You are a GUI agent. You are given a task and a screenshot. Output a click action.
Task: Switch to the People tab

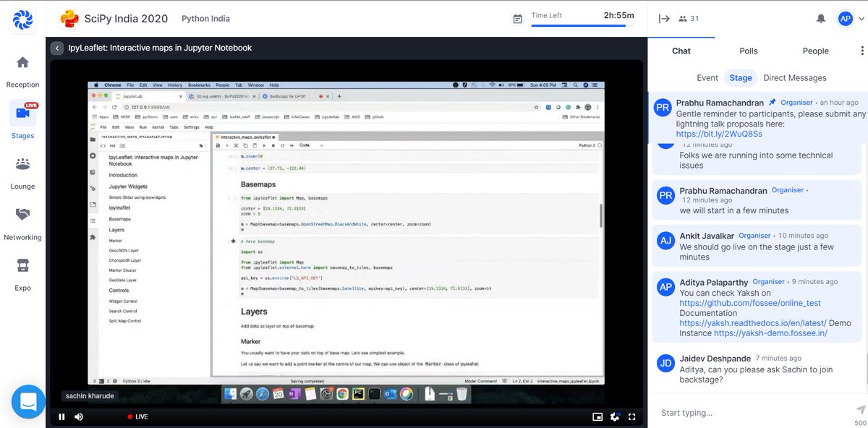(815, 51)
